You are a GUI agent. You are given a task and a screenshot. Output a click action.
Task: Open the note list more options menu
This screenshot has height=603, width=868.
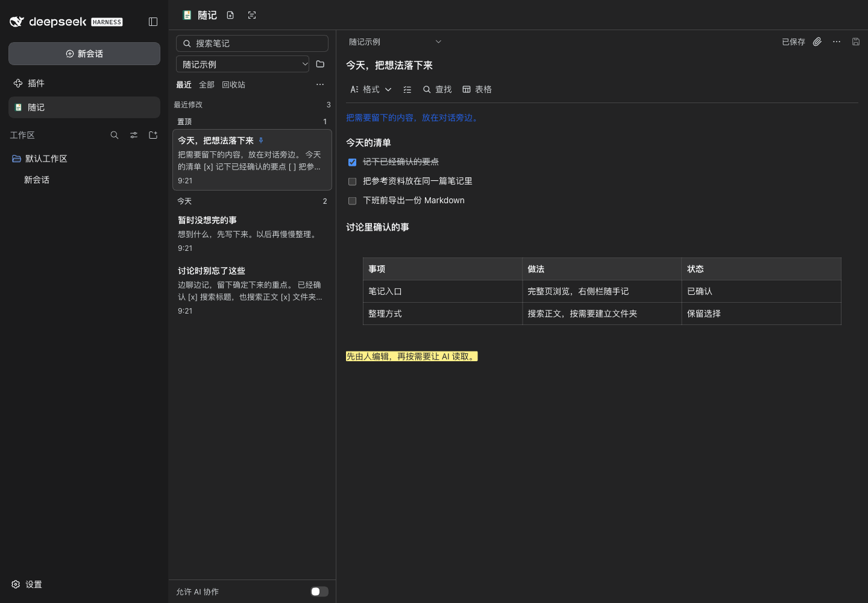[x=320, y=84]
